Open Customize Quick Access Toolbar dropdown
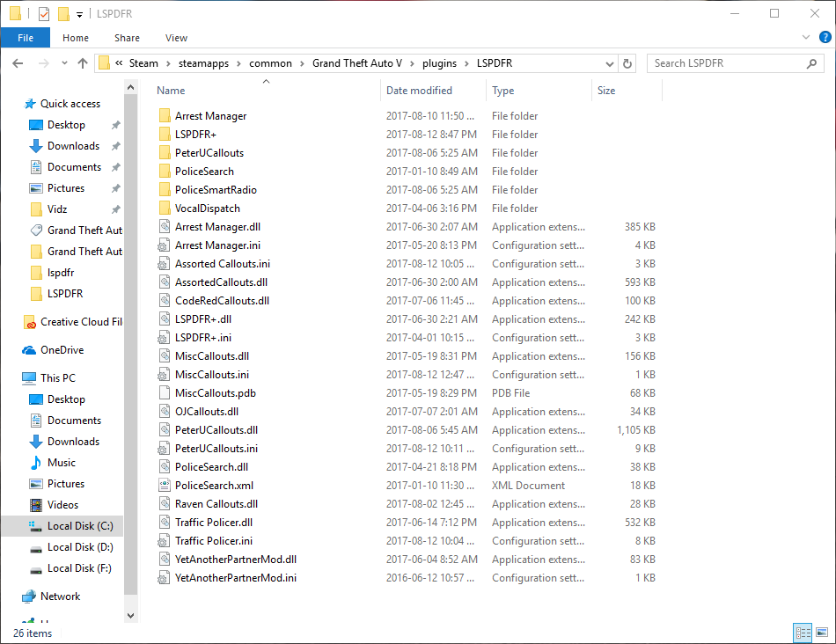Viewport: 836px width, 644px height. (79, 15)
